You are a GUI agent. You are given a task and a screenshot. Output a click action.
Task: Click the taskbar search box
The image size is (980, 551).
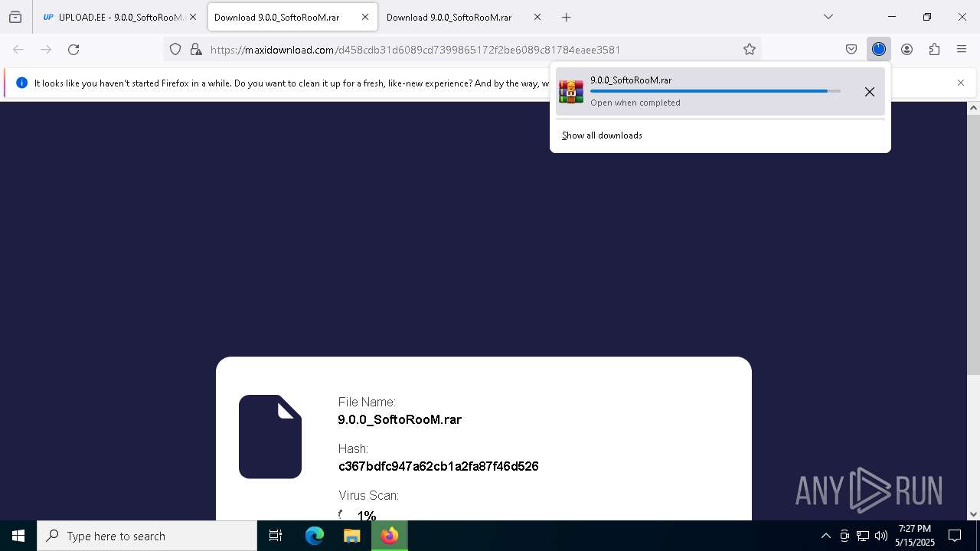tap(147, 536)
